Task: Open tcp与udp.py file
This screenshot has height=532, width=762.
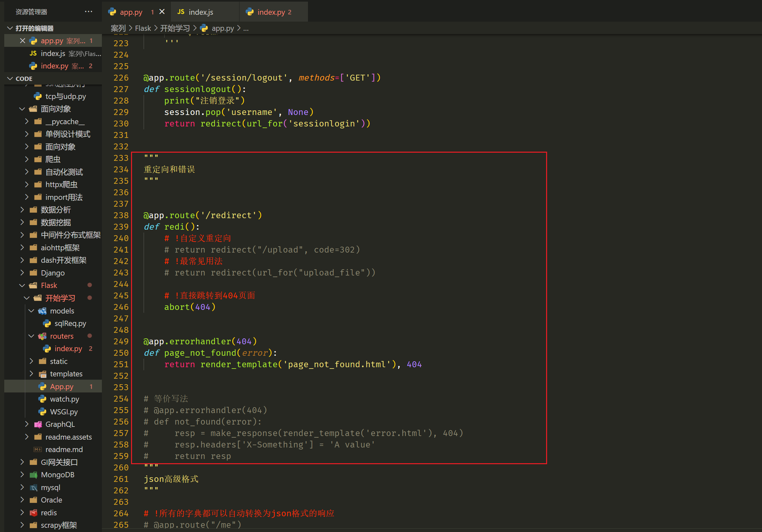Action: click(66, 96)
